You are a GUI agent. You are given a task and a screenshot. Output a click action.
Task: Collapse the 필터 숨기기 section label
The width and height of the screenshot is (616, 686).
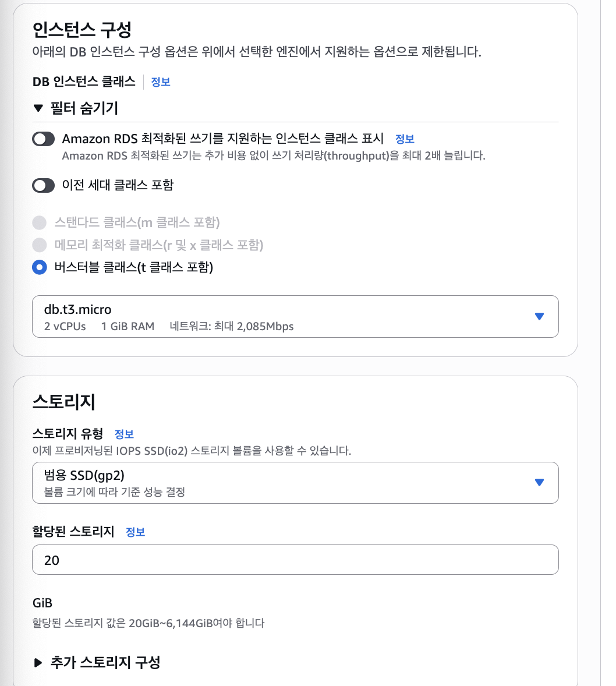coord(84,108)
